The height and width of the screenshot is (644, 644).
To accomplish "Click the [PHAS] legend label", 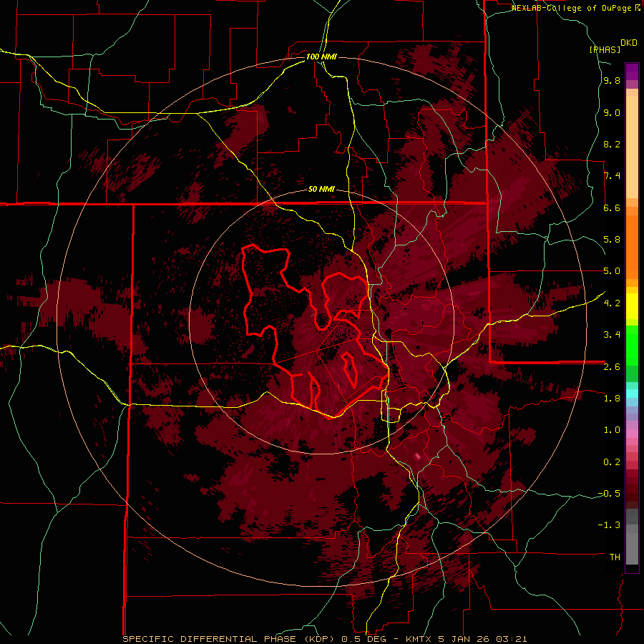I will 605,49.
